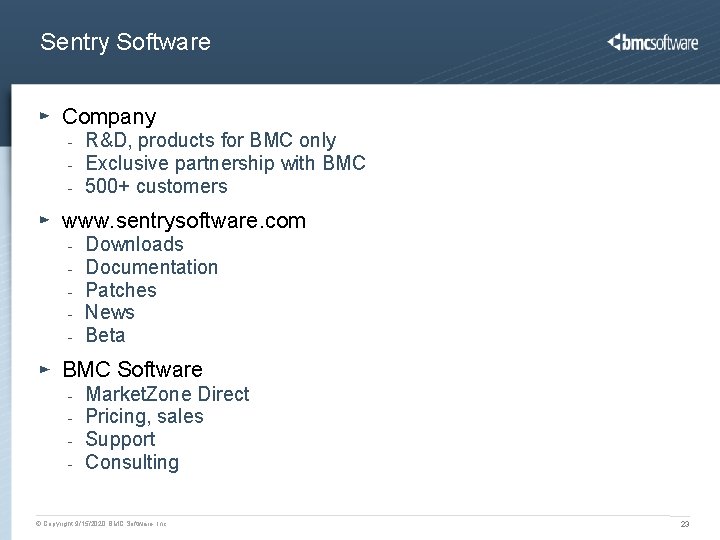Select the Sentry Software slide title

pyautogui.click(x=125, y=42)
